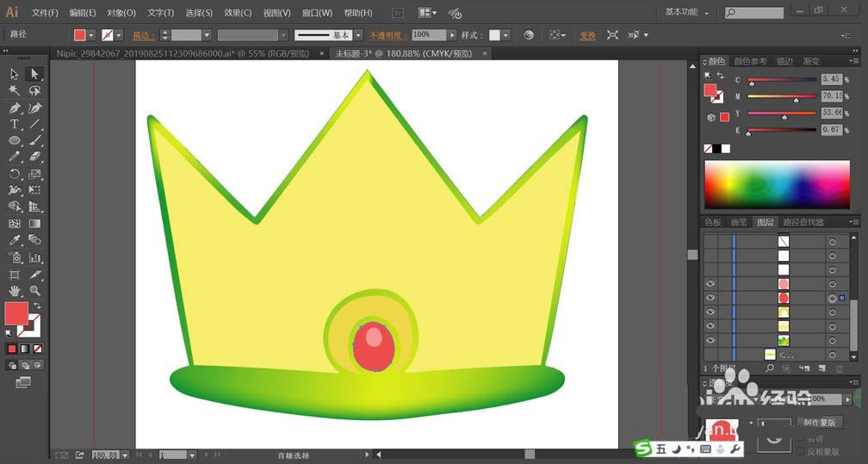
Task: Select the Hand tool
Action: [15, 291]
